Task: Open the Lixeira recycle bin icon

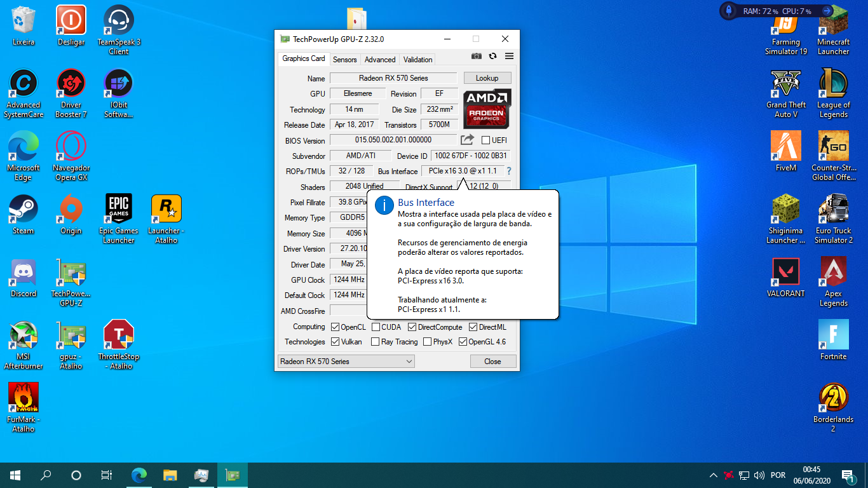Action: [24, 26]
